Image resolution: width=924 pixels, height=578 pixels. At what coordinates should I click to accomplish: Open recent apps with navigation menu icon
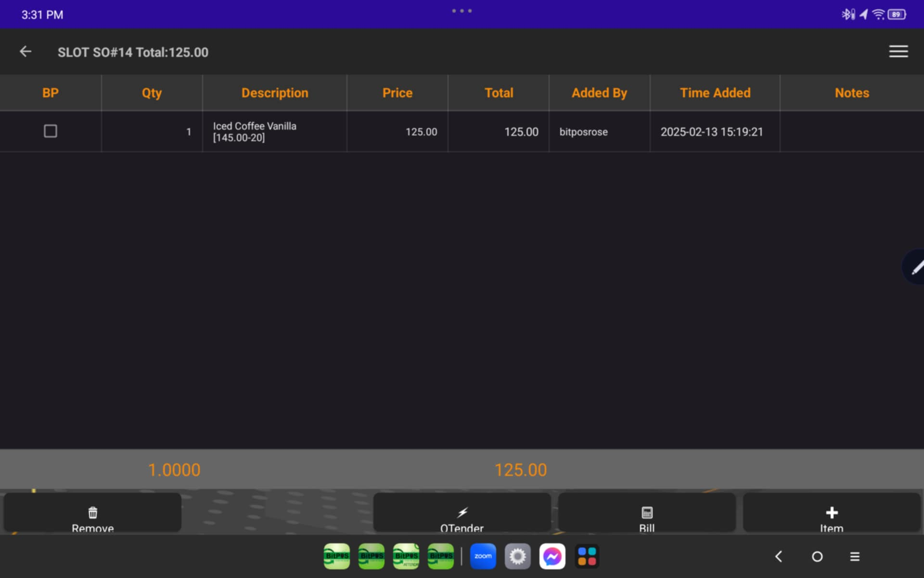(x=855, y=556)
